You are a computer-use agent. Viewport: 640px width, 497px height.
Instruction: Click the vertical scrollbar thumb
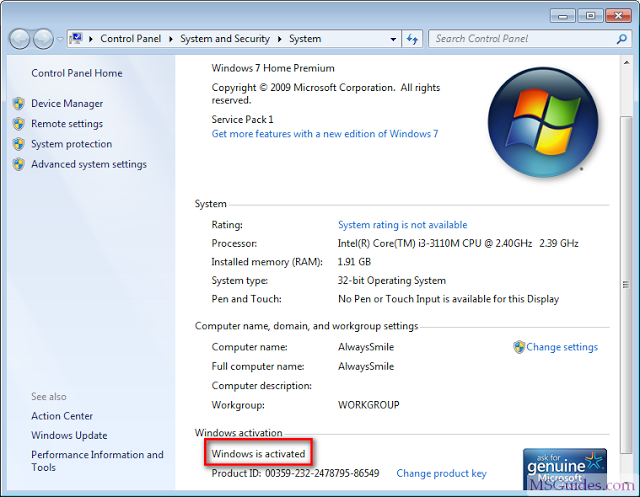point(626,284)
